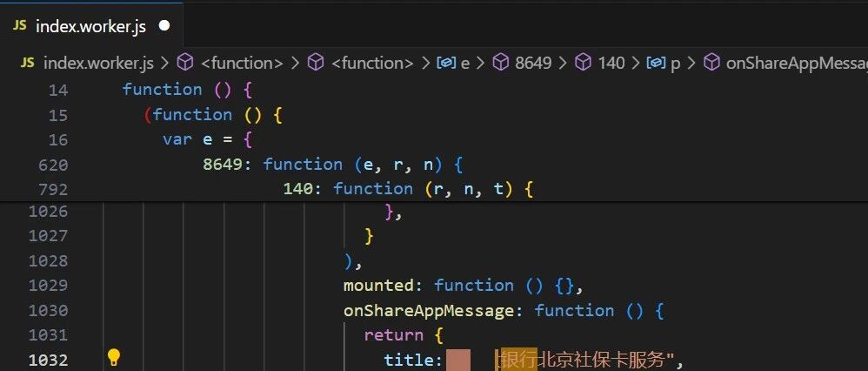Click line number 1030 in the gutter

click(x=48, y=311)
